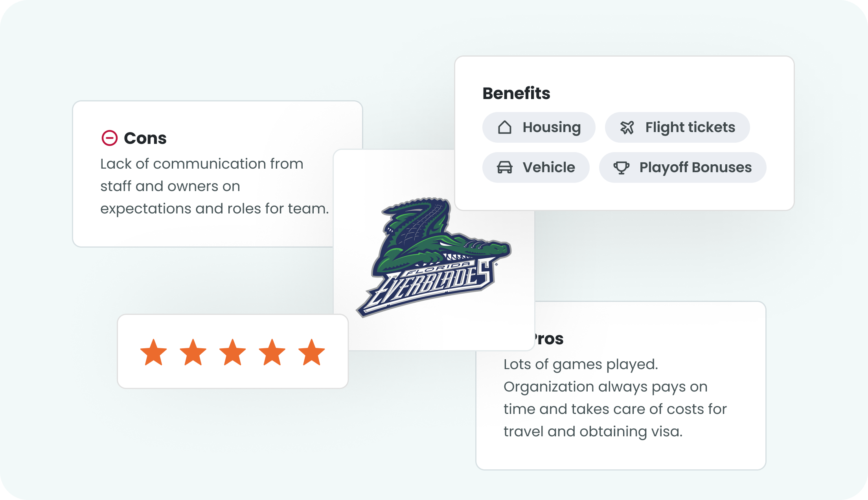This screenshot has width=868, height=500.
Task: Select the second orange star
Action: point(193,352)
